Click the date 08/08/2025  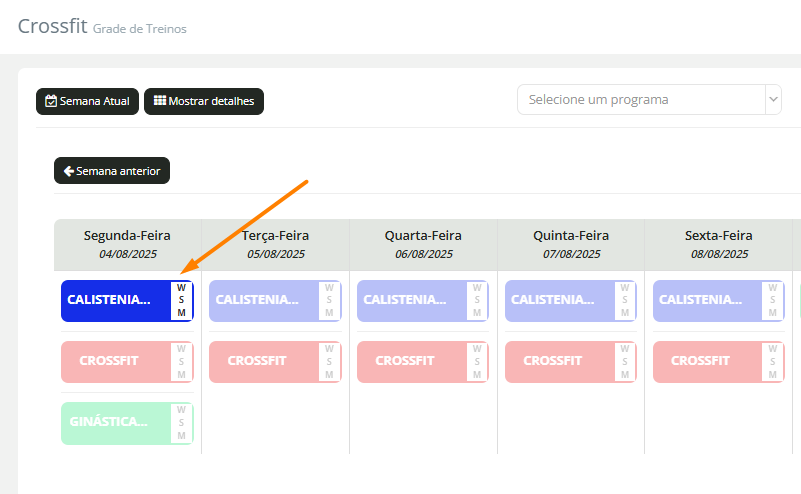(719, 254)
